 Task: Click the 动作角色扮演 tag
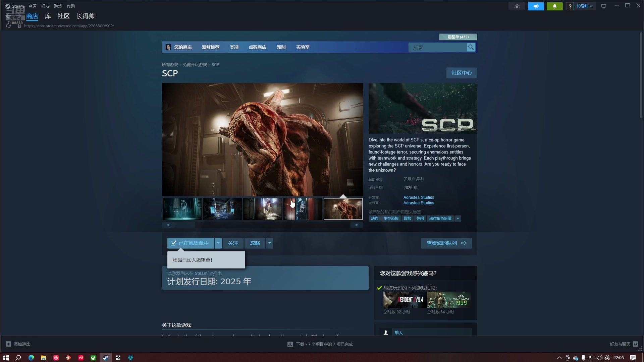(x=440, y=219)
